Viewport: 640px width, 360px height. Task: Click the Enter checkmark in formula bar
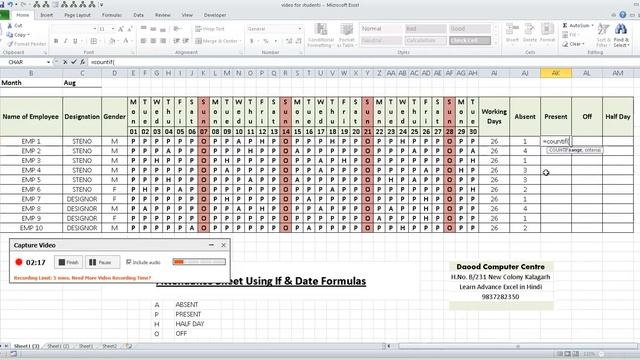point(74,62)
